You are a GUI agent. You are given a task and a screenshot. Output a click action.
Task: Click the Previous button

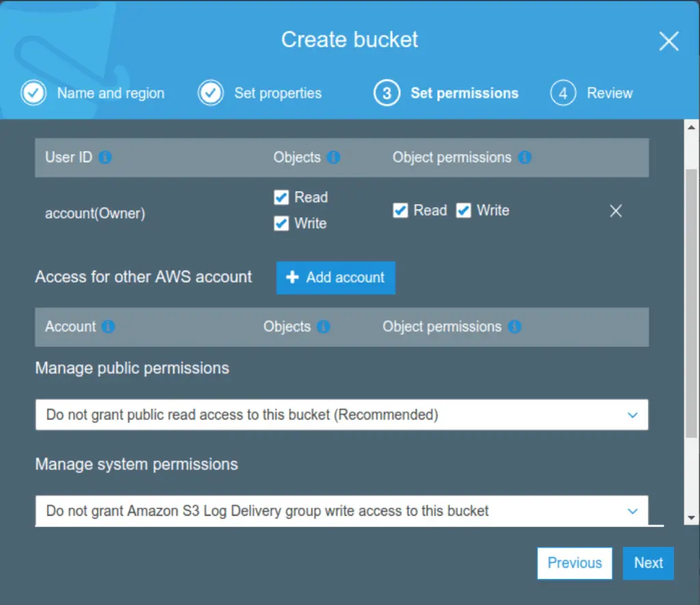(x=574, y=563)
